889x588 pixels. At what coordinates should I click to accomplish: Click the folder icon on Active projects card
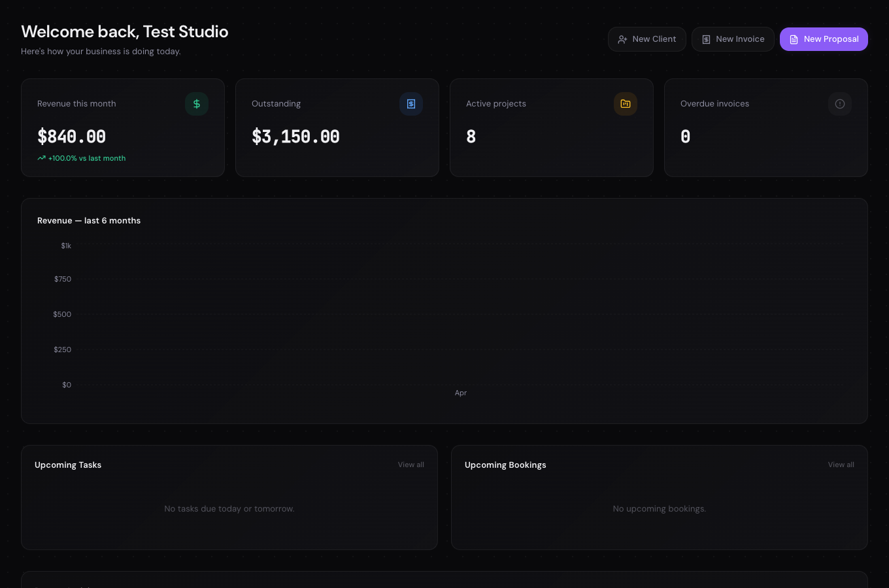tap(626, 104)
